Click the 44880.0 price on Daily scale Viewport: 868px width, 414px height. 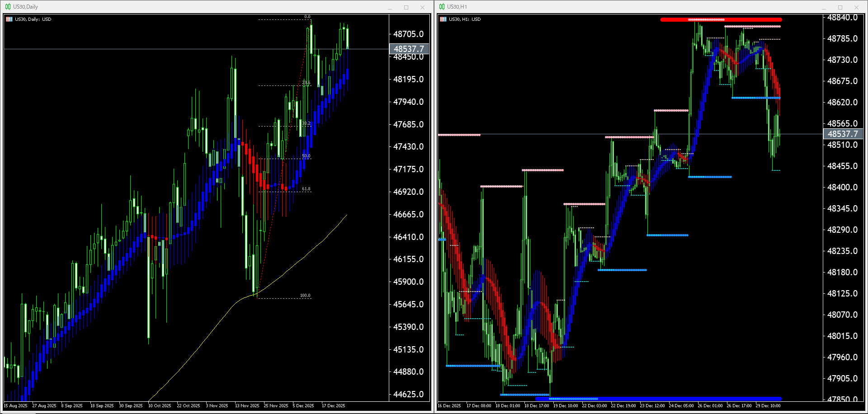point(409,372)
